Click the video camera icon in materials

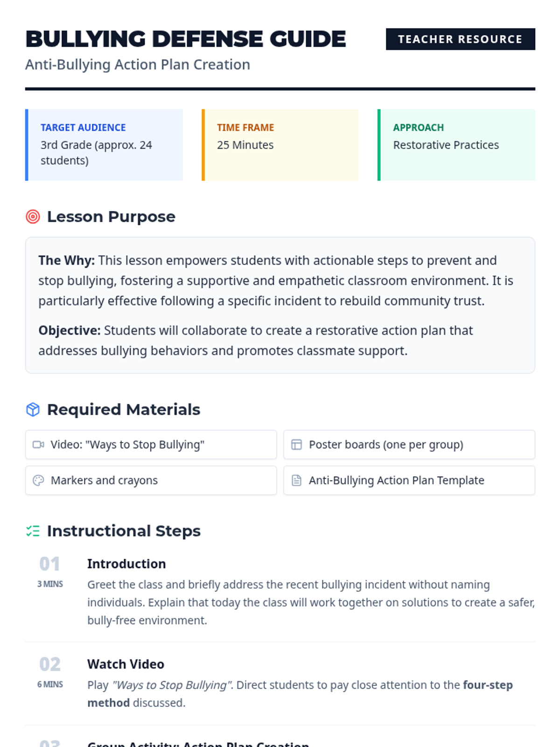(x=38, y=444)
